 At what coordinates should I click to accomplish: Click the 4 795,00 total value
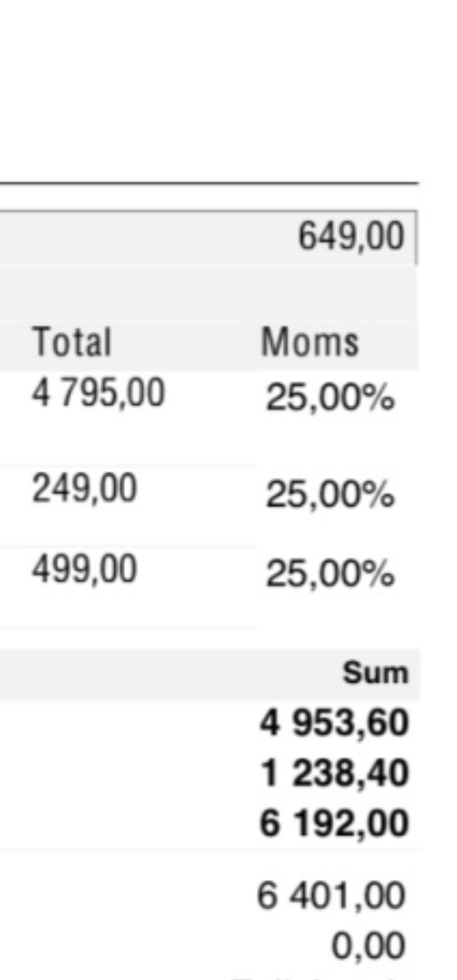point(98,393)
